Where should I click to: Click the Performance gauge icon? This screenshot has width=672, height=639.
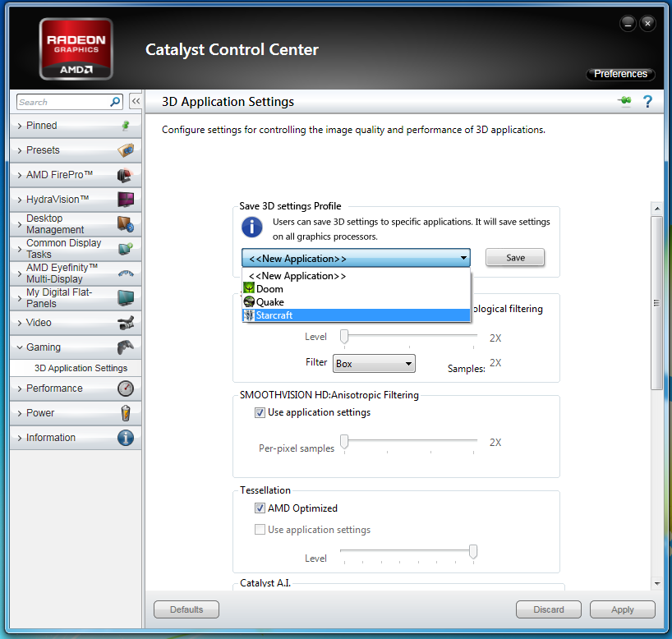coord(125,388)
